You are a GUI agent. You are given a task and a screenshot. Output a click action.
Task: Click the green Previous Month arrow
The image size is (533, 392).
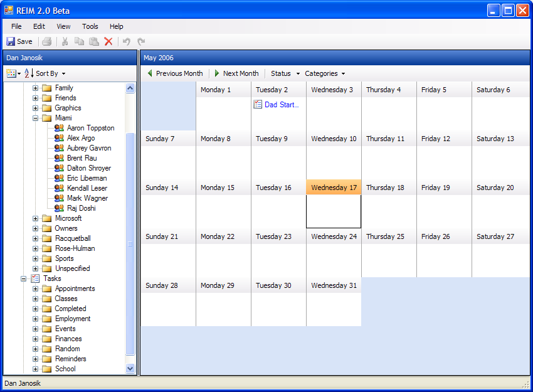click(150, 73)
